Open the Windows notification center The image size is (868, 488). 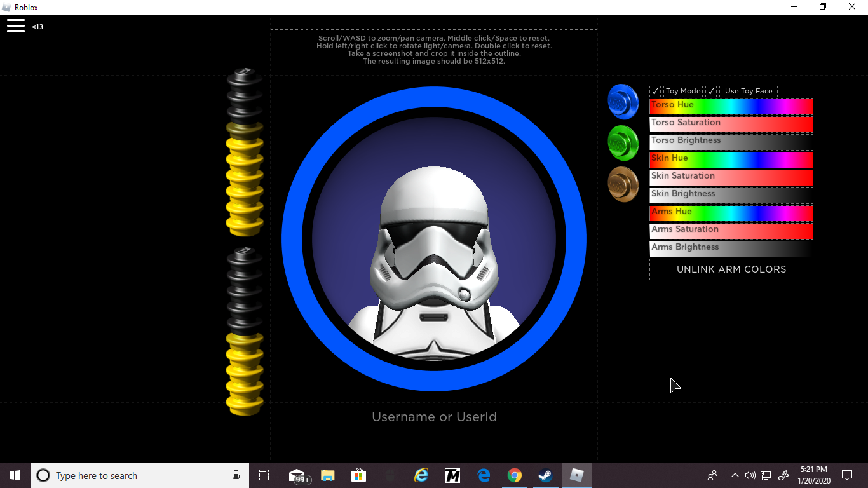(846, 475)
